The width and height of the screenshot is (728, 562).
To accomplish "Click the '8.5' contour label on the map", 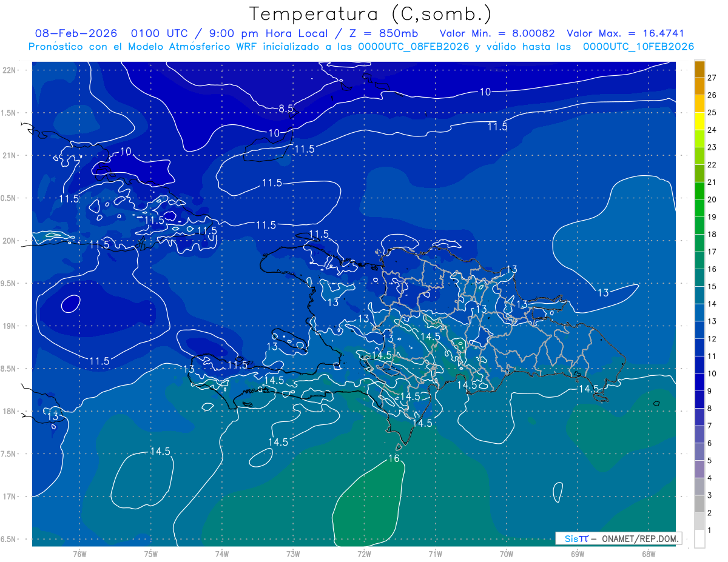I will [x=286, y=109].
